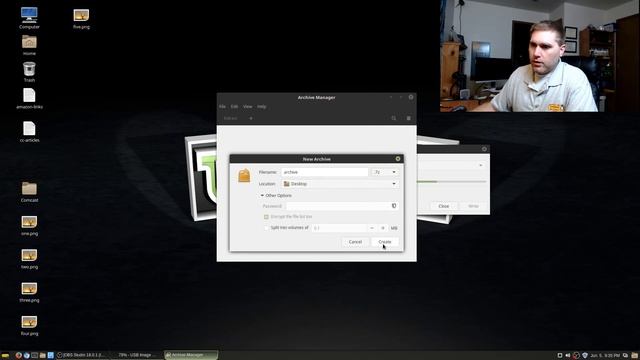Click the first white square tray icon
Image resolution: width=640 pixels, height=360 pixels.
(560, 356)
